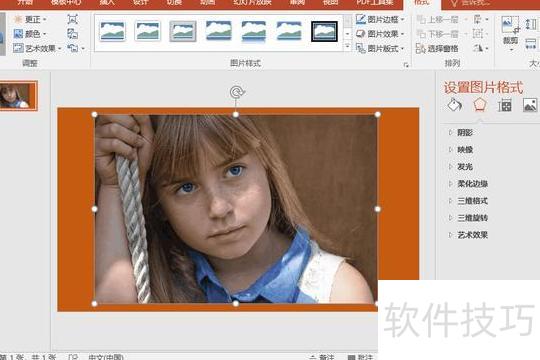This screenshot has width=540, height=360.
Task: Select slide 1 thumbnail in slide panel
Action: pyautogui.click(x=18, y=96)
